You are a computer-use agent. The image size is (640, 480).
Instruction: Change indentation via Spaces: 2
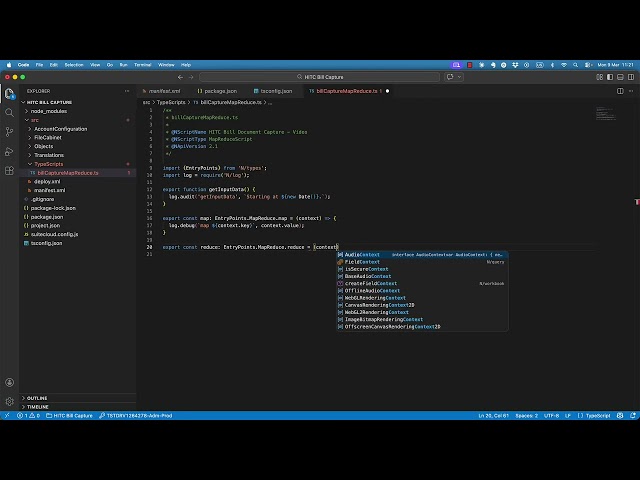click(x=527, y=416)
